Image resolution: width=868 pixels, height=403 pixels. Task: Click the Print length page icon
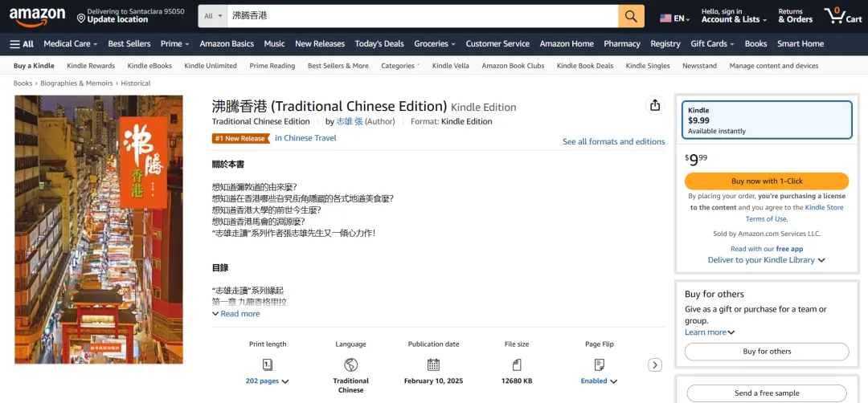[x=268, y=364]
